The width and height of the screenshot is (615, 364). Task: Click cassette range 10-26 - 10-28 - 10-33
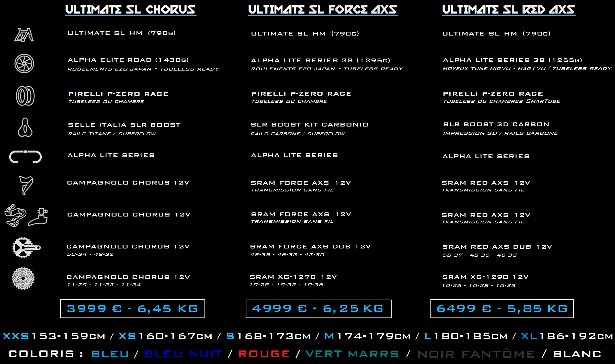479,286
